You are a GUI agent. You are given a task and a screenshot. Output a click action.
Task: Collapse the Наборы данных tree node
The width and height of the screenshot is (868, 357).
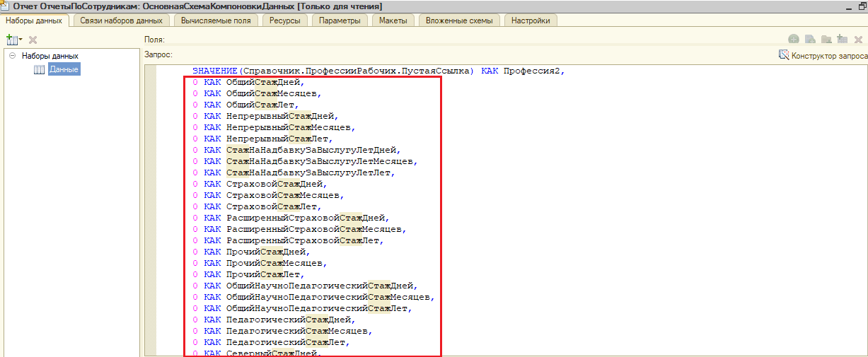(x=13, y=55)
